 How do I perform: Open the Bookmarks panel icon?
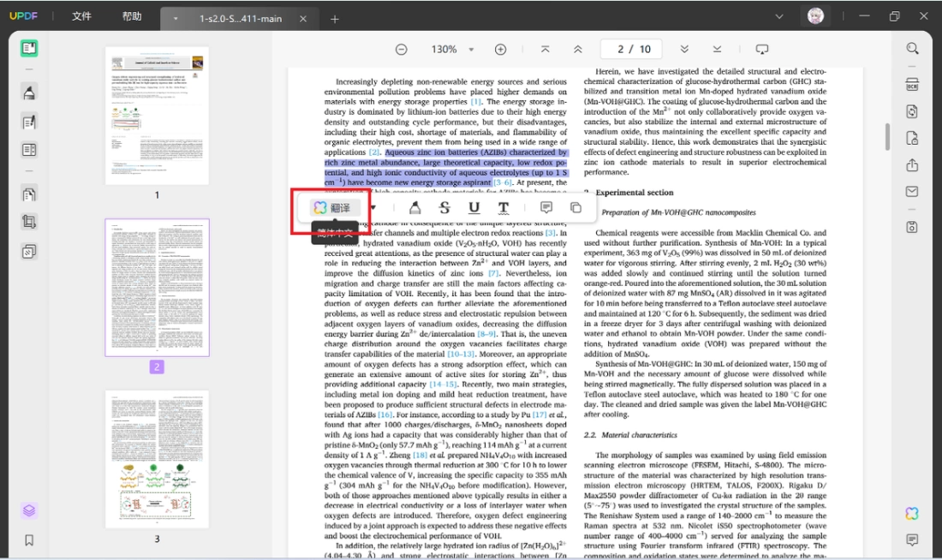[x=29, y=540]
